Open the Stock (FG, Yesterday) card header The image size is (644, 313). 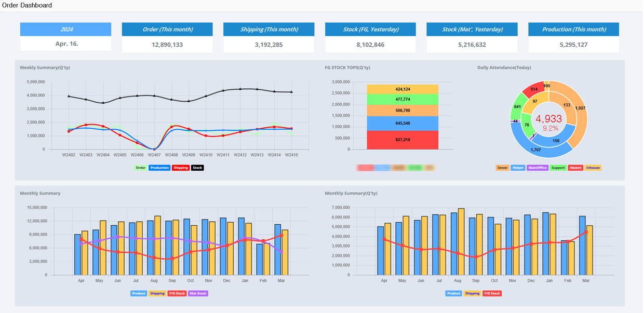[x=370, y=29]
